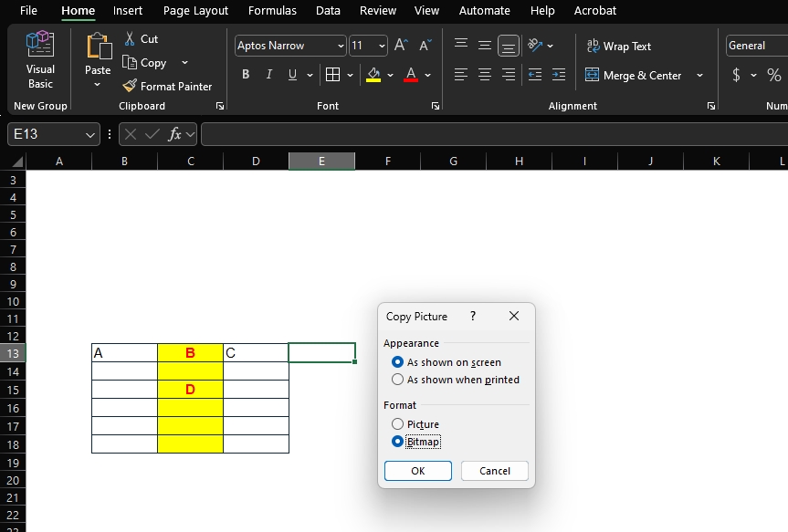This screenshot has height=532, width=788.
Task: Open the Page Layout tab
Action: pos(195,11)
